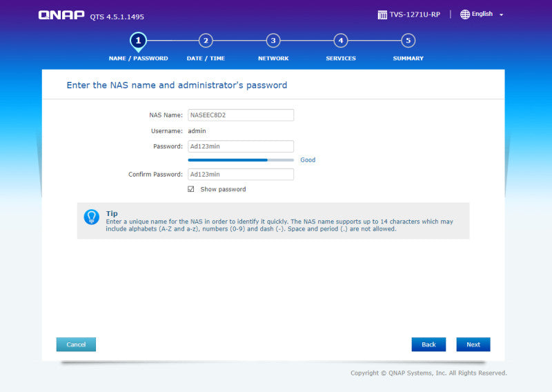Click the 'Show password' label text
The height and width of the screenshot is (392, 552).
point(223,190)
